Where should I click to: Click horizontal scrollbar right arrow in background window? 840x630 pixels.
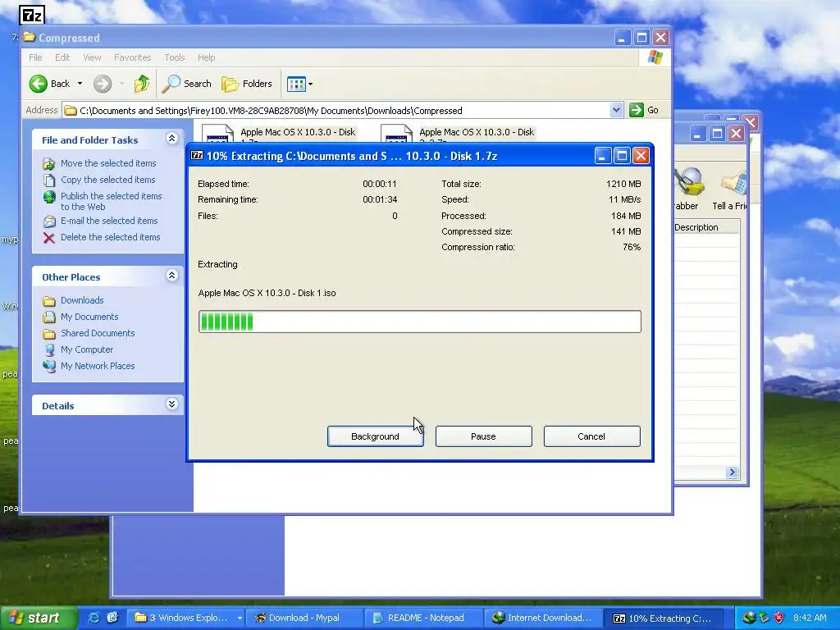point(732,472)
